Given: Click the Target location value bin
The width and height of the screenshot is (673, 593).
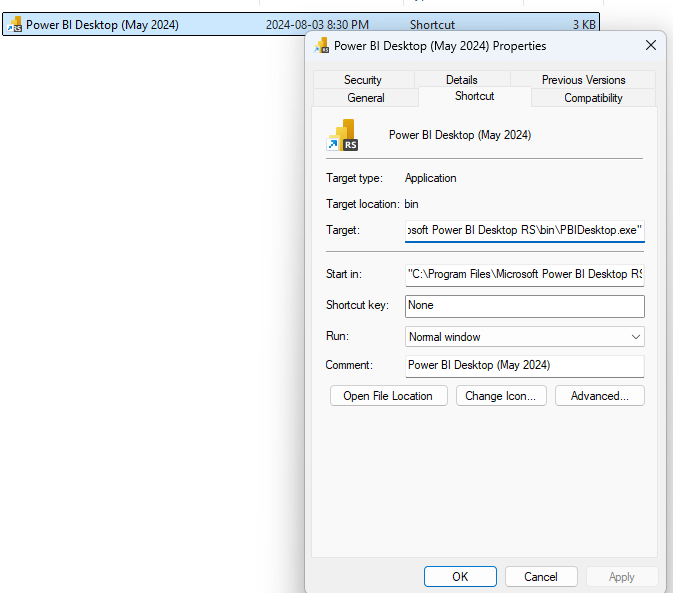Looking at the screenshot, I should click(x=411, y=204).
